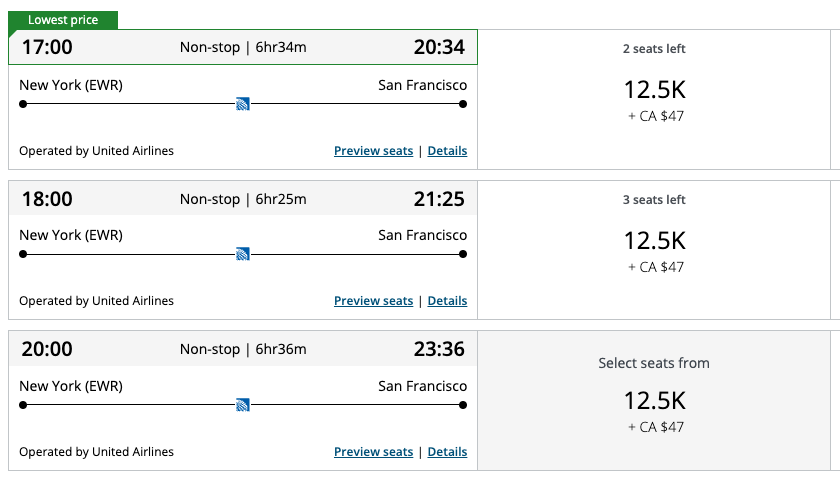Image resolution: width=840 pixels, height=478 pixels.
Task: Click United Airlines logo on 20:00 flight
Action: [x=242, y=405]
